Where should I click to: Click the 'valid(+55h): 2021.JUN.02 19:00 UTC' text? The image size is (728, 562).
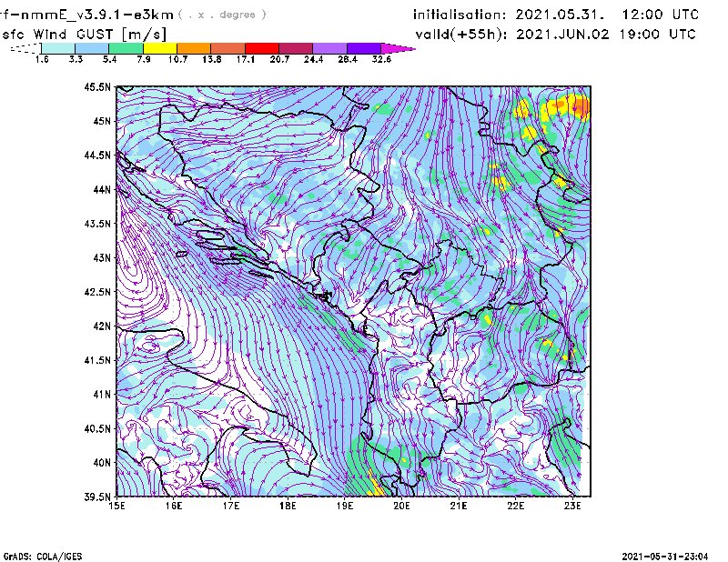tap(555, 35)
